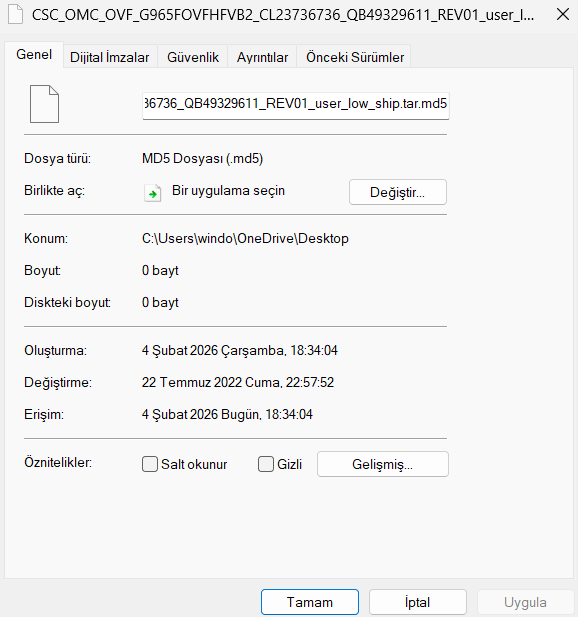Click the location path C:\Users\windo\OneDrive\Desktop
The width and height of the screenshot is (578, 617).
pyautogui.click(x=245, y=238)
